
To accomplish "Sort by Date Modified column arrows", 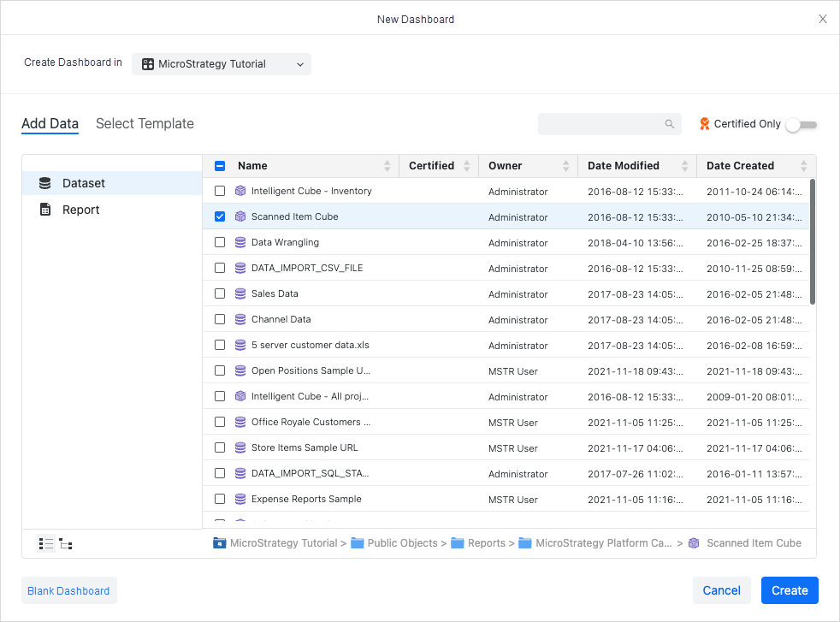I will 684,166.
